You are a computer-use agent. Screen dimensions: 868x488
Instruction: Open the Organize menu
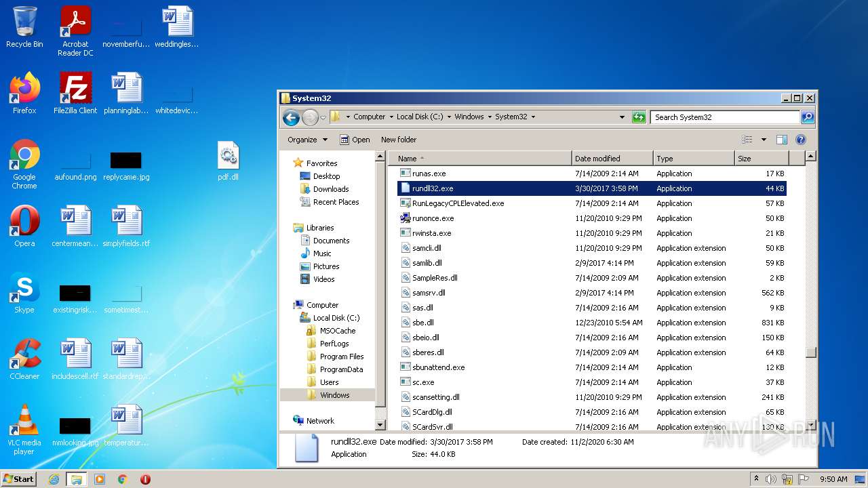[307, 140]
